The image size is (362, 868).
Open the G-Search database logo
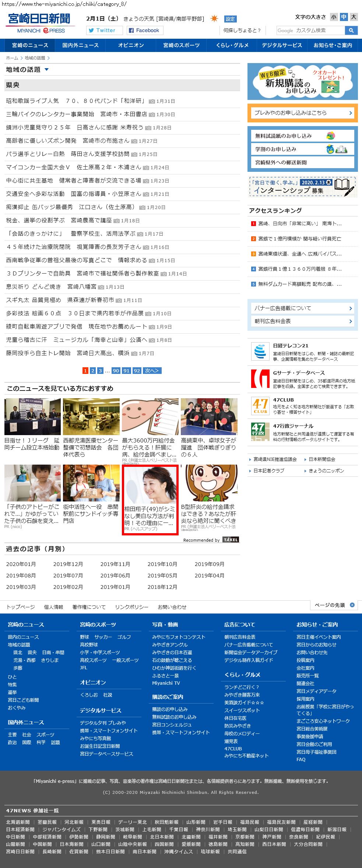tap(260, 379)
